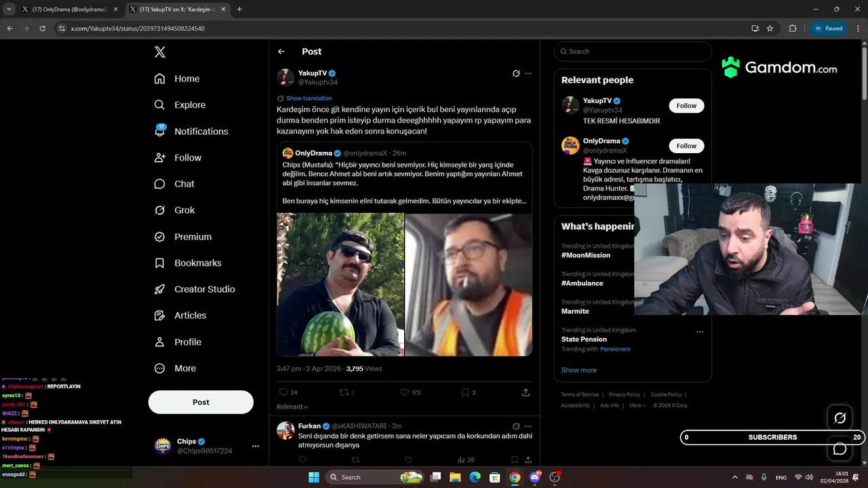The image size is (868, 488).
Task: Open quoted OnlyDrama post text
Action: [404, 183]
